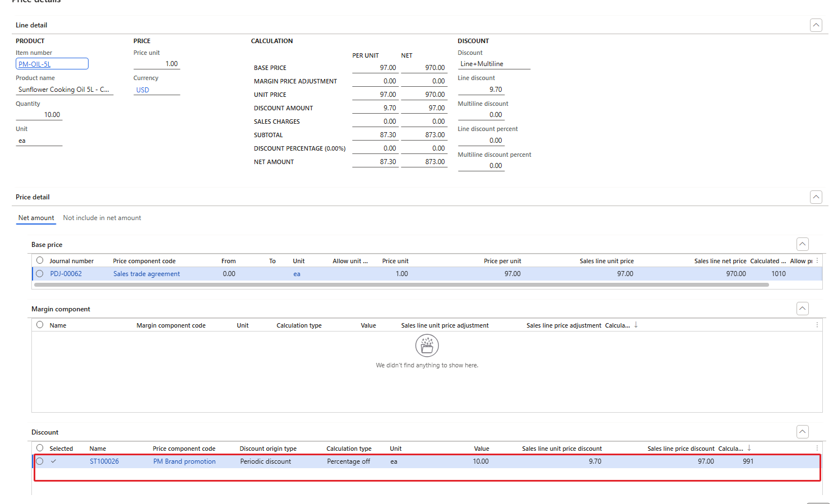
Task: Open discount ST100026 link
Action: click(104, 461)
